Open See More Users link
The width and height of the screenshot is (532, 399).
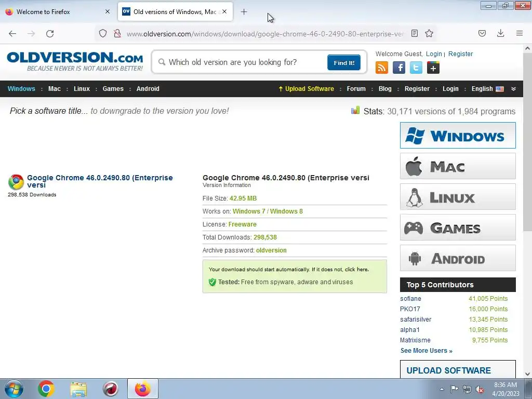tap(427, 351)
